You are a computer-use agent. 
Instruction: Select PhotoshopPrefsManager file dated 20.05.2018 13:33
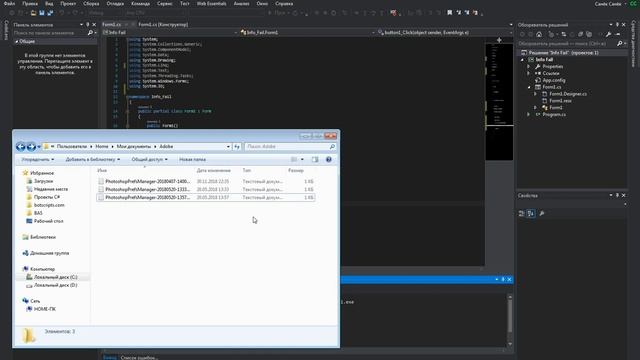[206, 189]
